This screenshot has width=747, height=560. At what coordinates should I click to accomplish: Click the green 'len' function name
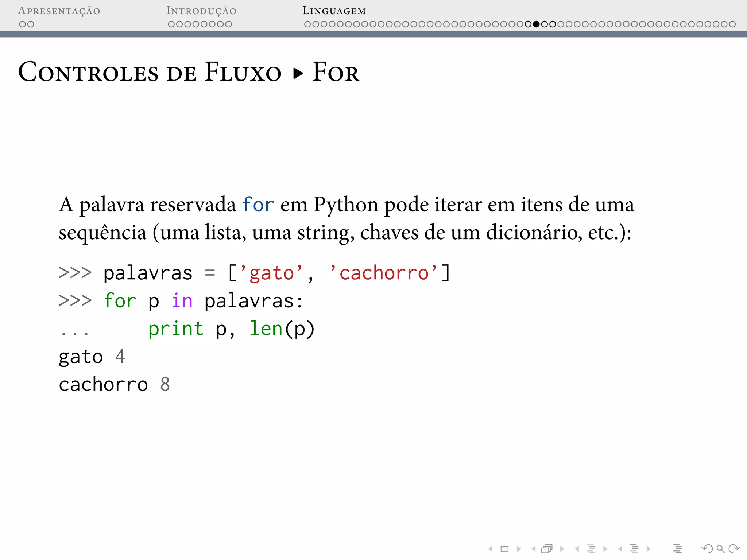tap(266, 328)
